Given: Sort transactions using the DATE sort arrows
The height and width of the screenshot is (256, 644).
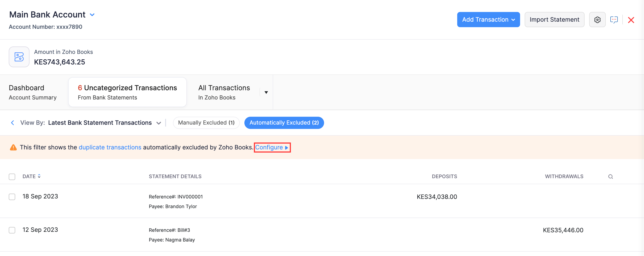Looking at the screenshot, I should pos(39,176).
